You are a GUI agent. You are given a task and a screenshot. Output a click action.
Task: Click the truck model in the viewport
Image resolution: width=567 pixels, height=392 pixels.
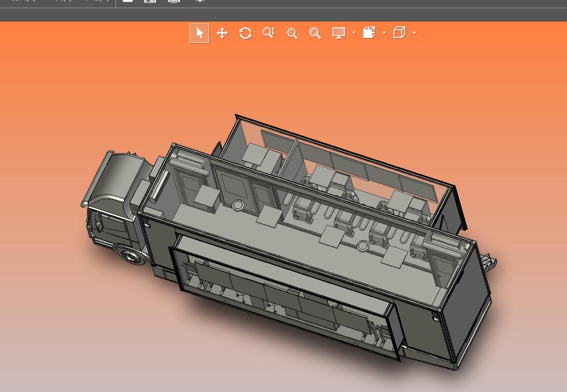click(290, 242)
